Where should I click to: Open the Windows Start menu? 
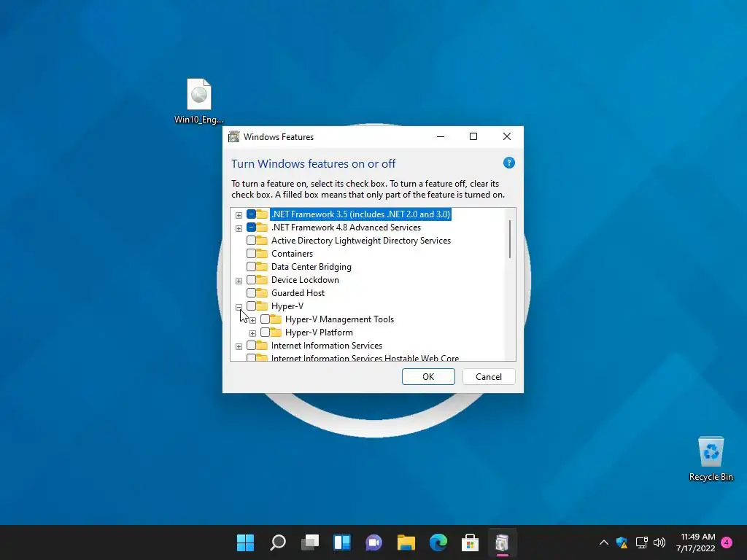tap(246, 542)
